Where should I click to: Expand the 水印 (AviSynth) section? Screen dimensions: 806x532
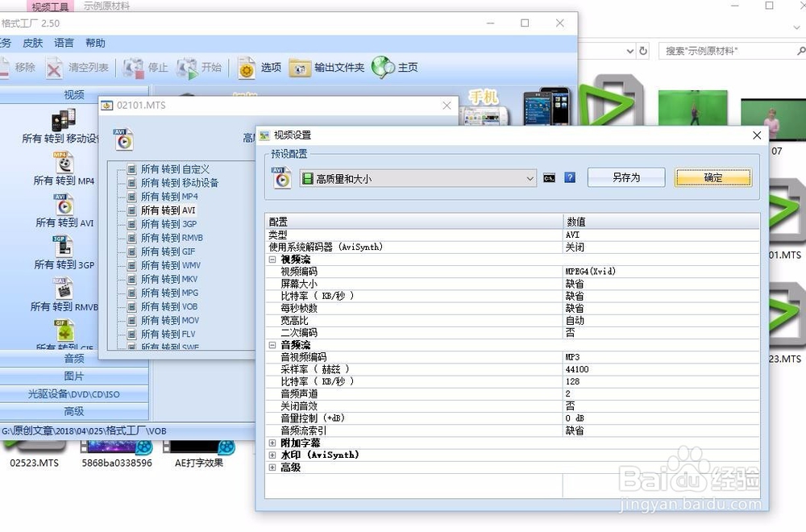point(272,455)
